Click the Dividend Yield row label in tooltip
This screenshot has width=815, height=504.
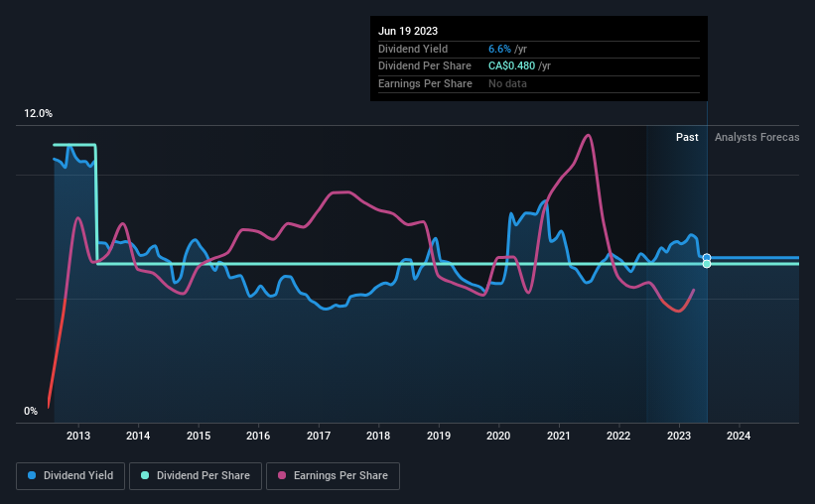point(413,49)
